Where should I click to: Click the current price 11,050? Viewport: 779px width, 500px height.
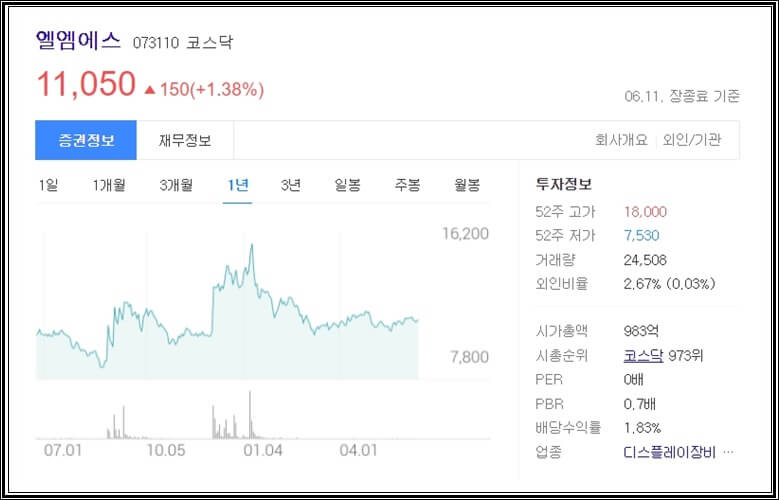86,84
